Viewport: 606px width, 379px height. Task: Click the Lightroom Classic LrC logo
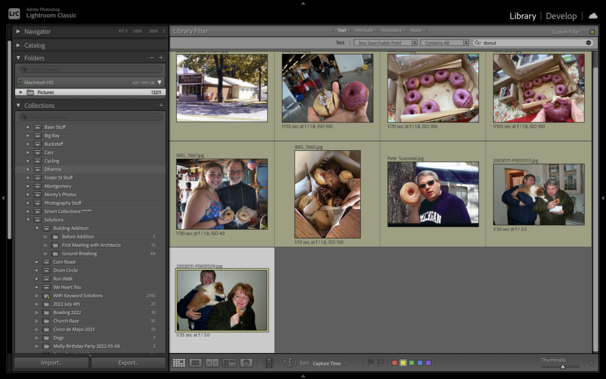click(14, 14)
